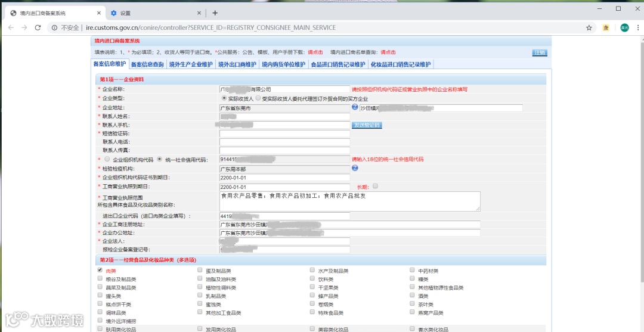Screen dimensions: 644x332
Task: Switch to the 设置 browser tab
Action: pos(155,13)
